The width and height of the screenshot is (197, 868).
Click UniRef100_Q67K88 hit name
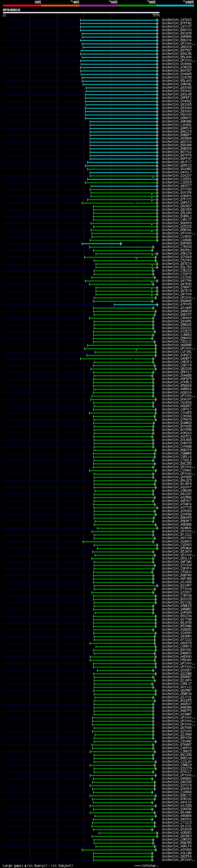click(177, 728)
